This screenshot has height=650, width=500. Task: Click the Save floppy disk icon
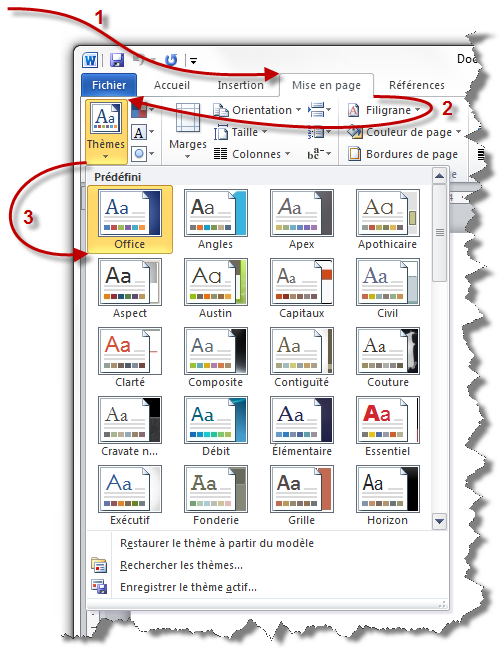click(x=117, y=61)
